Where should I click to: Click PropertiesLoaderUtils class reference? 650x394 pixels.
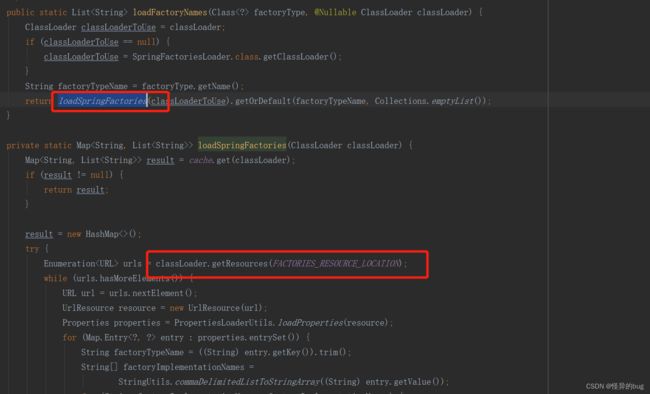click(x=224, y=323)
